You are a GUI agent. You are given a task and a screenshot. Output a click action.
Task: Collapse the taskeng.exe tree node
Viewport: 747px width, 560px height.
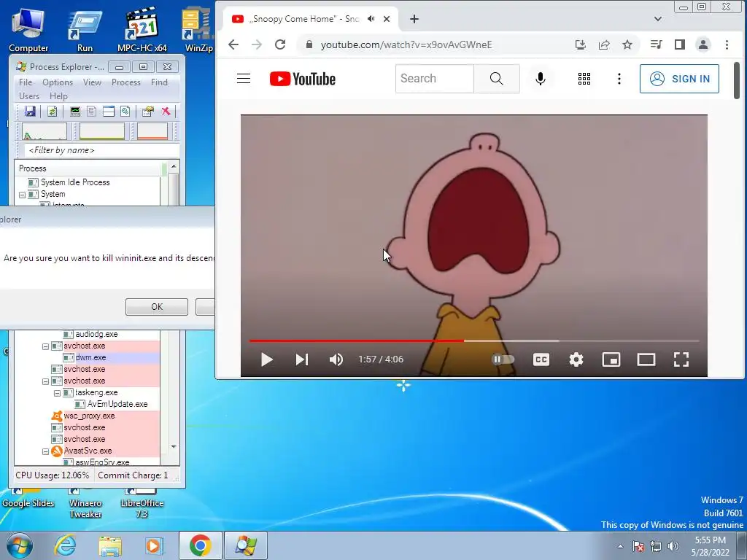(57, 393)
